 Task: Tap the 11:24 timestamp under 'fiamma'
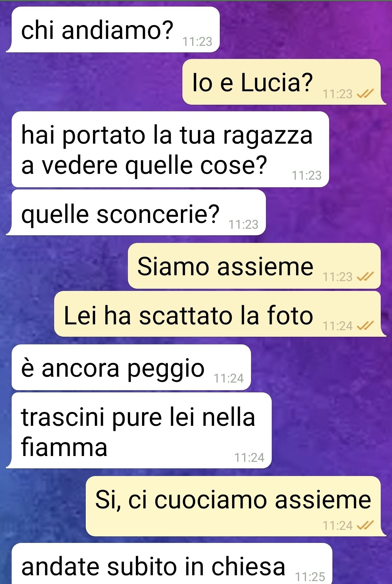[x=249, y=457]
